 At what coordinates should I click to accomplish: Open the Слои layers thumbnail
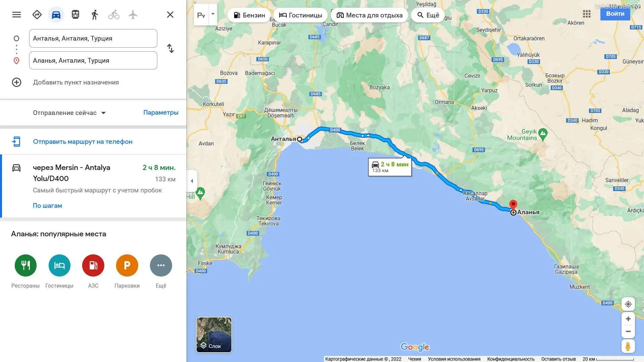[x=214, y=335]
